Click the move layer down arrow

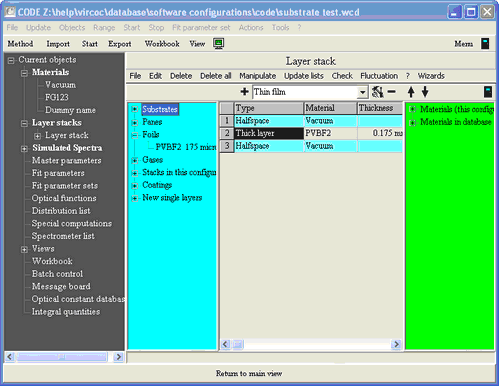425,92
